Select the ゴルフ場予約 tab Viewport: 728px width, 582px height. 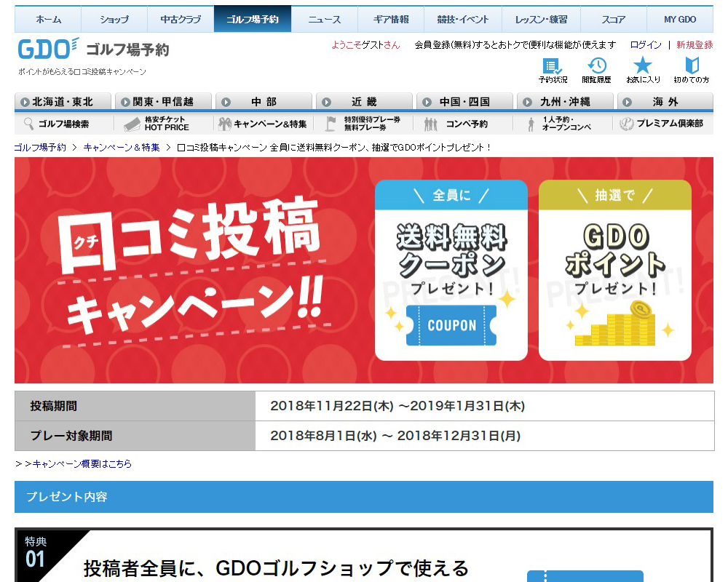[253, 20]
